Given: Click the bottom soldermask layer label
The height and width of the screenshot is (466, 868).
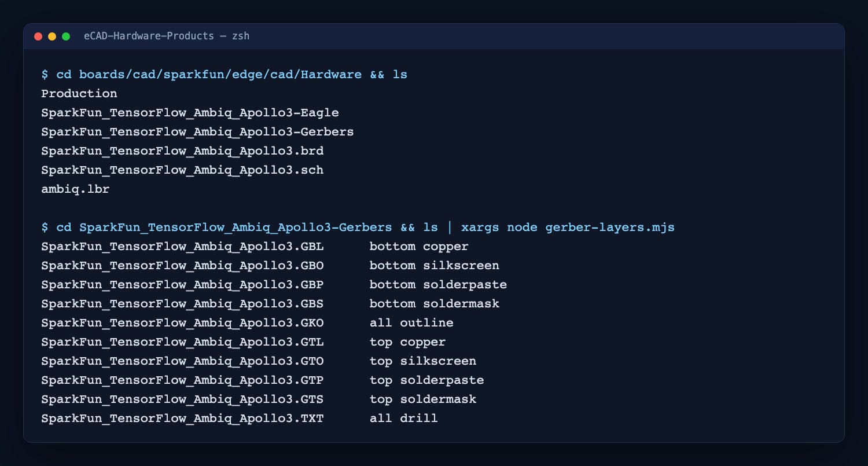Looking at the screenshot, I should pos(435,304).
